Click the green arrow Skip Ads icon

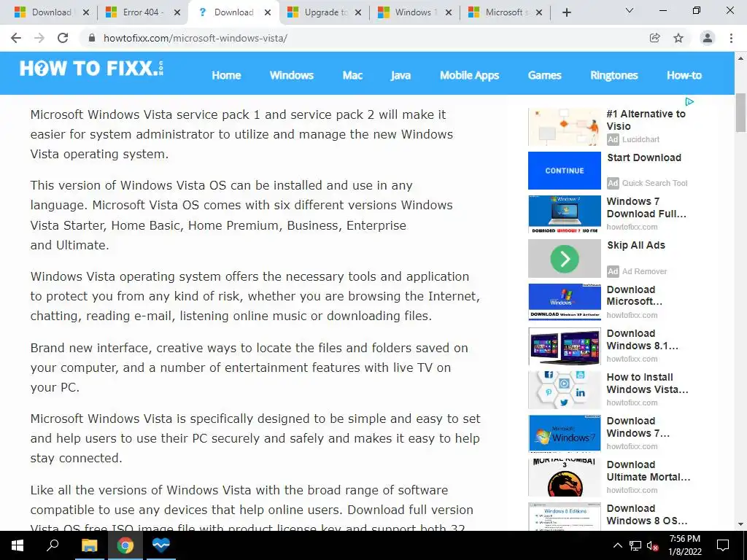[565, 259]
